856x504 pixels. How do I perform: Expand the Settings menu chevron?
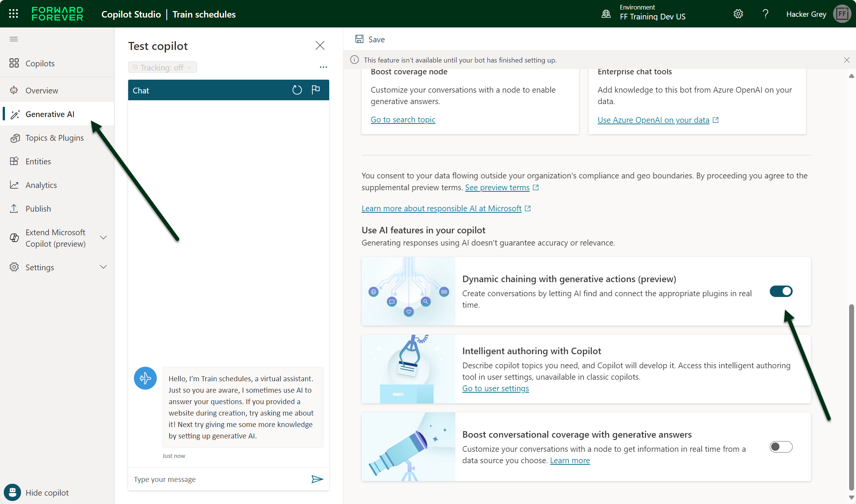point(103,267)
